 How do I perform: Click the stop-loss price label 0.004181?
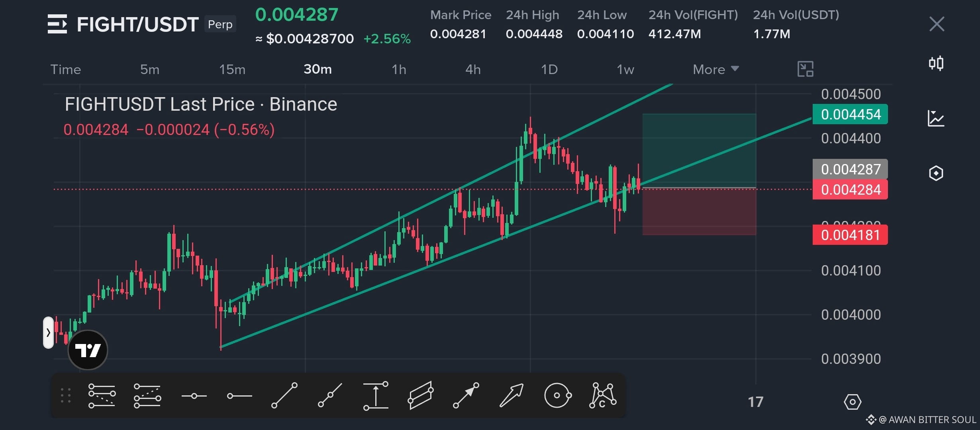click(850, 235)
